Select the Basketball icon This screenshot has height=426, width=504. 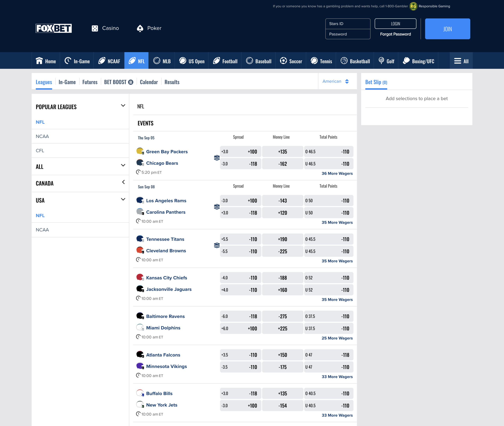click(344, 61)
